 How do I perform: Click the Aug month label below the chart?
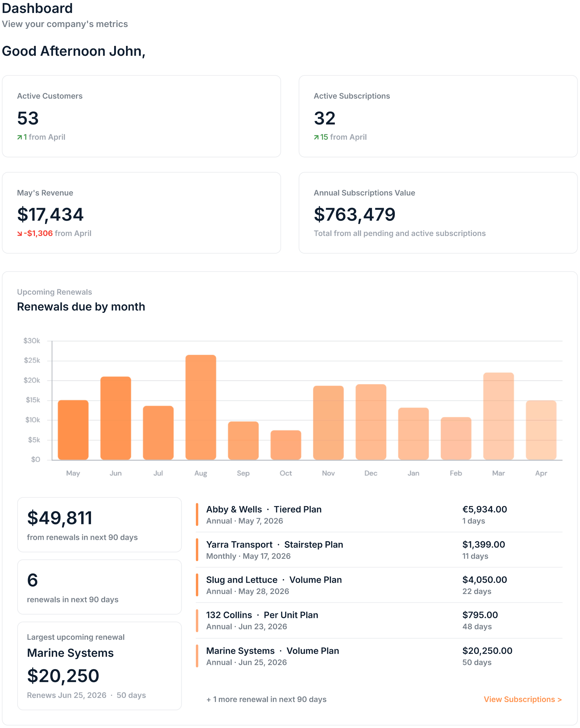[x=201, y=473]
